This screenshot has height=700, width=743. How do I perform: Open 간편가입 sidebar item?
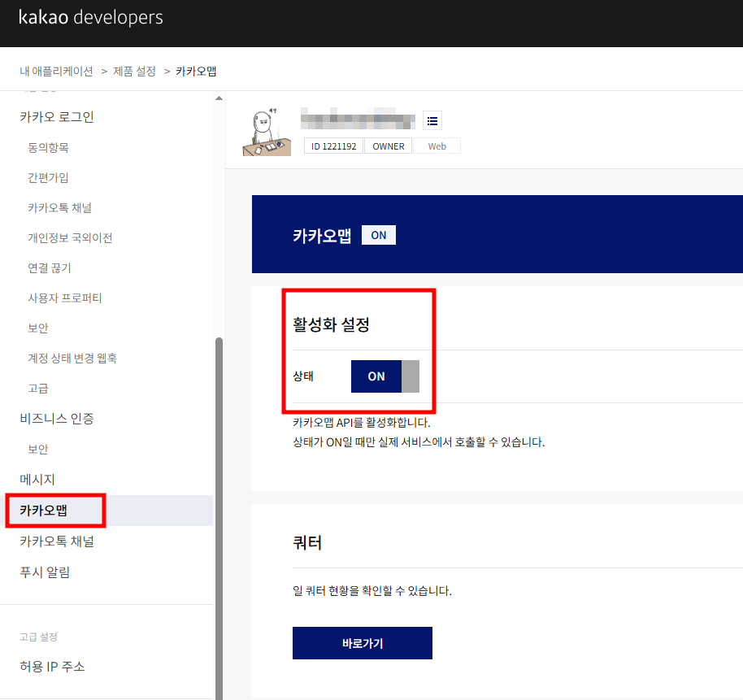pos(48,178)
